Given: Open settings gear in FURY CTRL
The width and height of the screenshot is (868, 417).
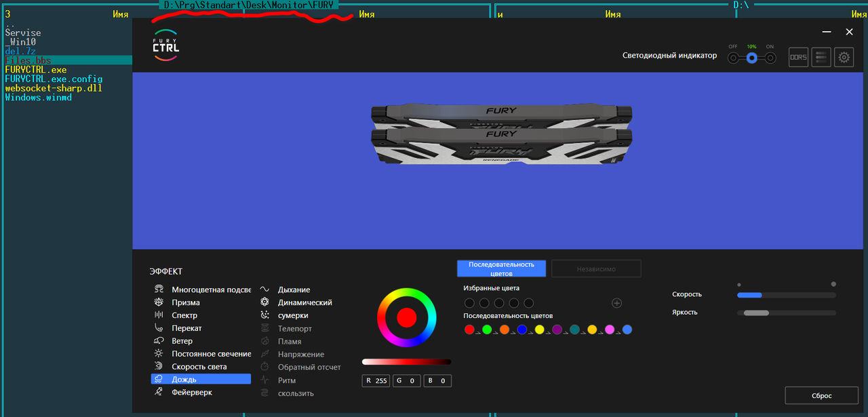Looking at the screenshot, I should [x=844, y=57].
